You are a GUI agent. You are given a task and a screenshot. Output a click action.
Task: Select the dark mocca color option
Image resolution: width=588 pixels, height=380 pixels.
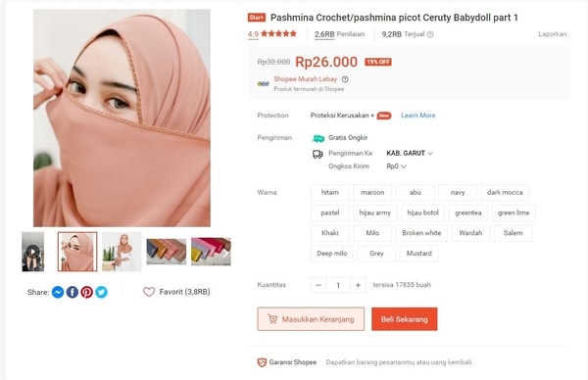point(505,192)
